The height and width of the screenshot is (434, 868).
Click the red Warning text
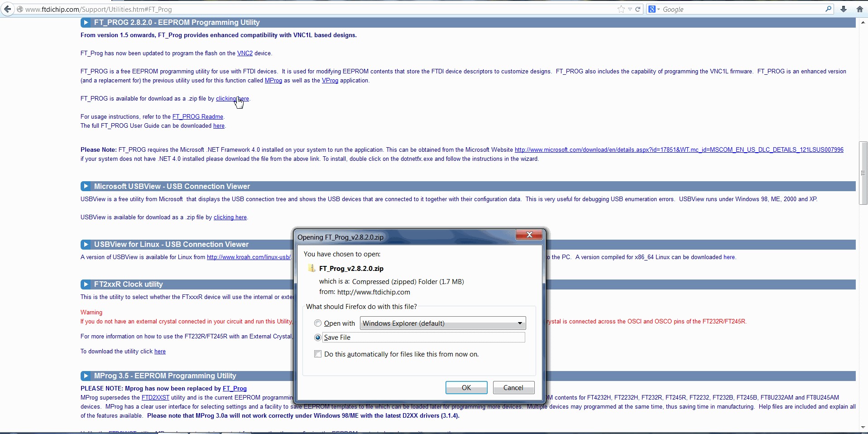pyautogui.click(x=91, y=313)
